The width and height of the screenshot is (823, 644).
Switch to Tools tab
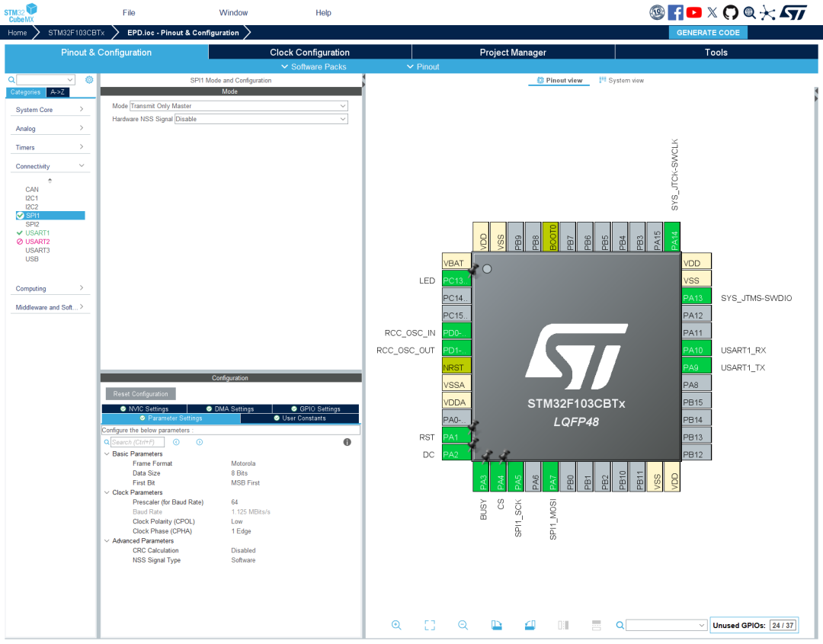click(x=716, y=52)
